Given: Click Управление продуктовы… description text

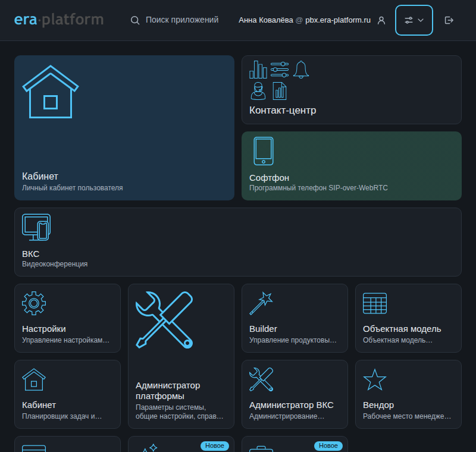Looking at the screenshot, I should 293,340.
